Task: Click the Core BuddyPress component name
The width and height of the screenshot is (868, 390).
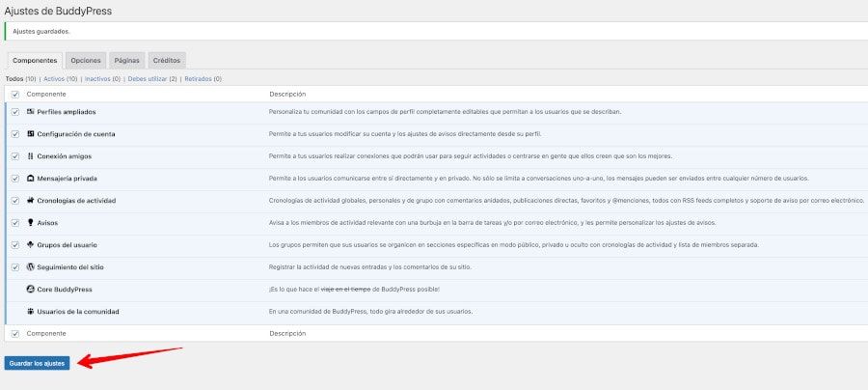Action: (x=65, y=290)
